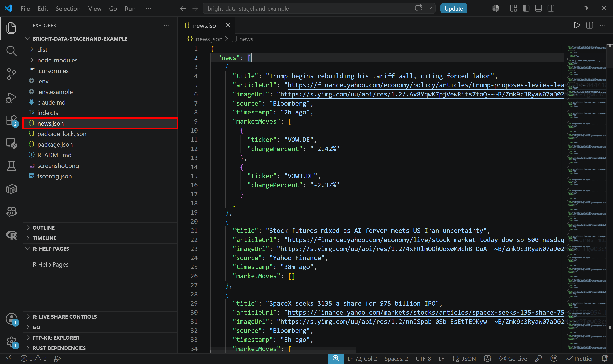Click the zoom magnifier in status bar
The height and width of the screenshot is (364, 613).
(x=336, y=359)
